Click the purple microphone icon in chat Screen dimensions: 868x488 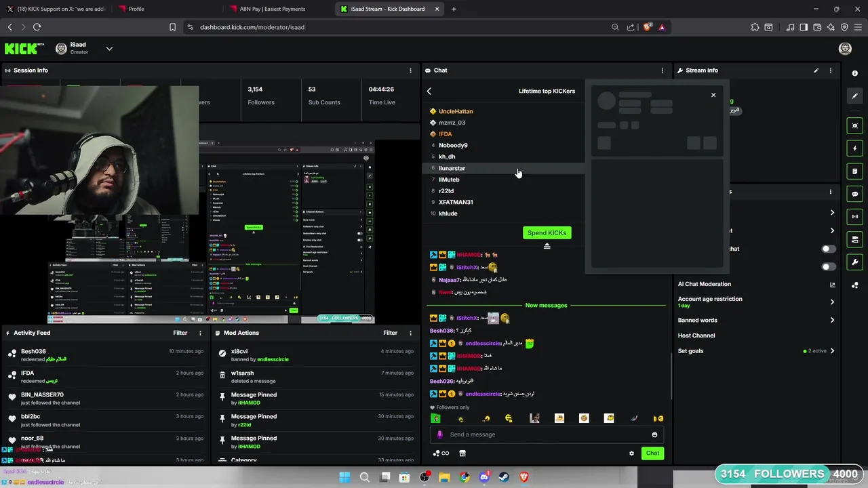[x=439, y=434]
